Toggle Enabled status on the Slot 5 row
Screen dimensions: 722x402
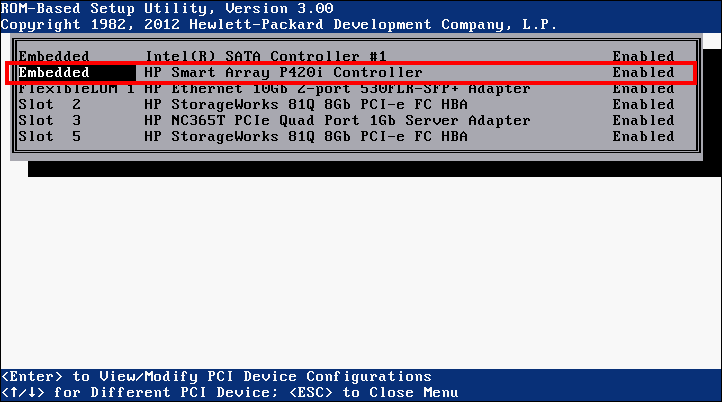(643, 136)
